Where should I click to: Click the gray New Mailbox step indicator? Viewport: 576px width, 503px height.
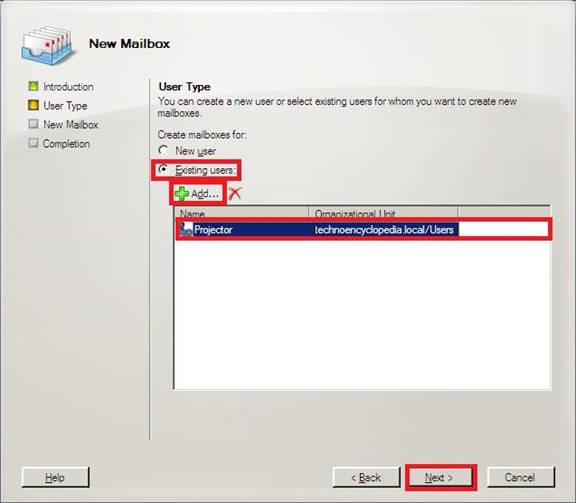click(x=33, y=124)
